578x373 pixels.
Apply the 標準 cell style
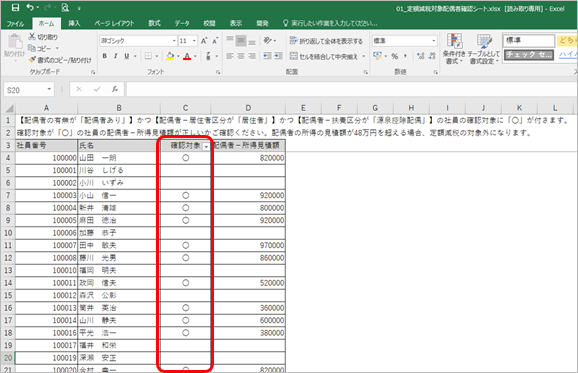click(529, 40)
